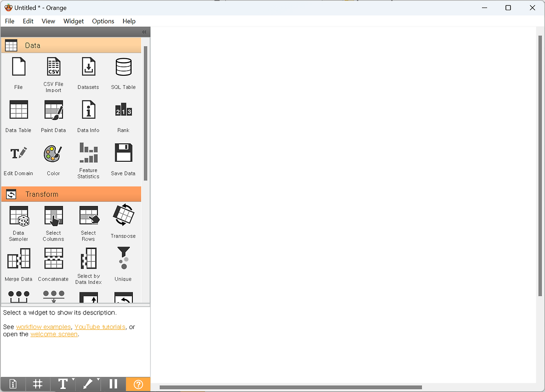Select the Paint Data widget
The width and height of the screenshot is (545, 392).
click(54, 110)
